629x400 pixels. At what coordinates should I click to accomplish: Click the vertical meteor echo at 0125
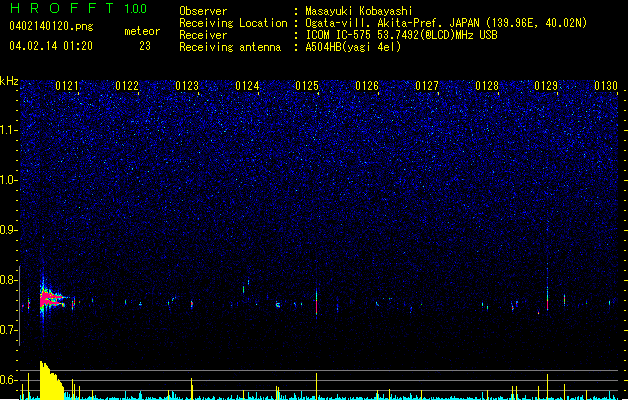click(317, 303)
